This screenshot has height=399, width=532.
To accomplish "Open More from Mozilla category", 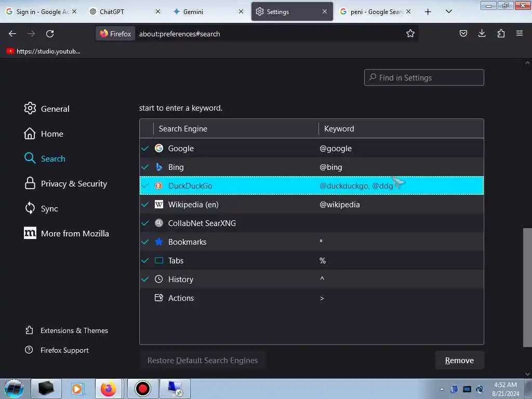I will pyautogui.click(x=66, y=233).
